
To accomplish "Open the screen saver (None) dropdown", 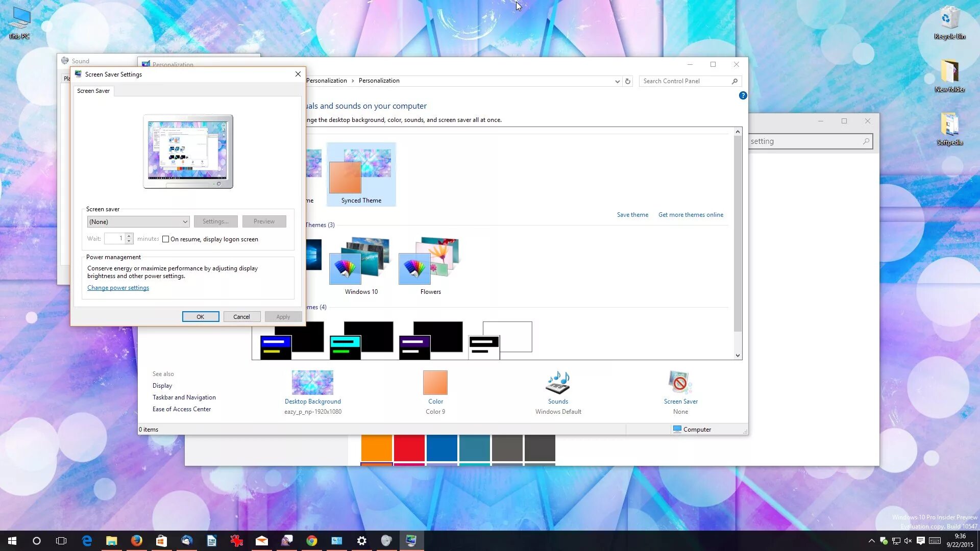I will tap(138, 222).
